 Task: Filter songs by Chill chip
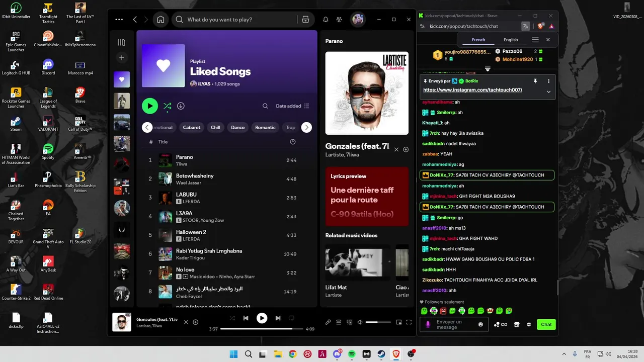point(215,127)
